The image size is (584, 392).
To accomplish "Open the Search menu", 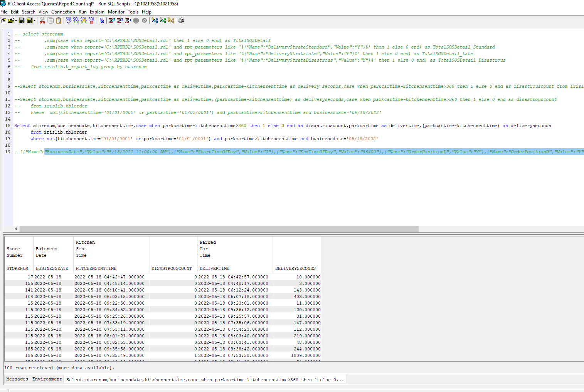I will (29, 12).
